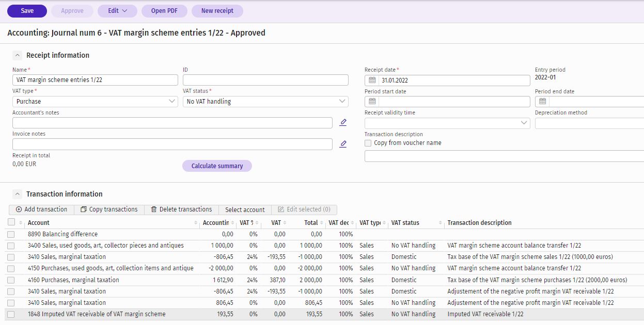The width and height of the screenshot is (644, 325).
Task: Click Select account toolbar button
Action: (x=245, y=209)
